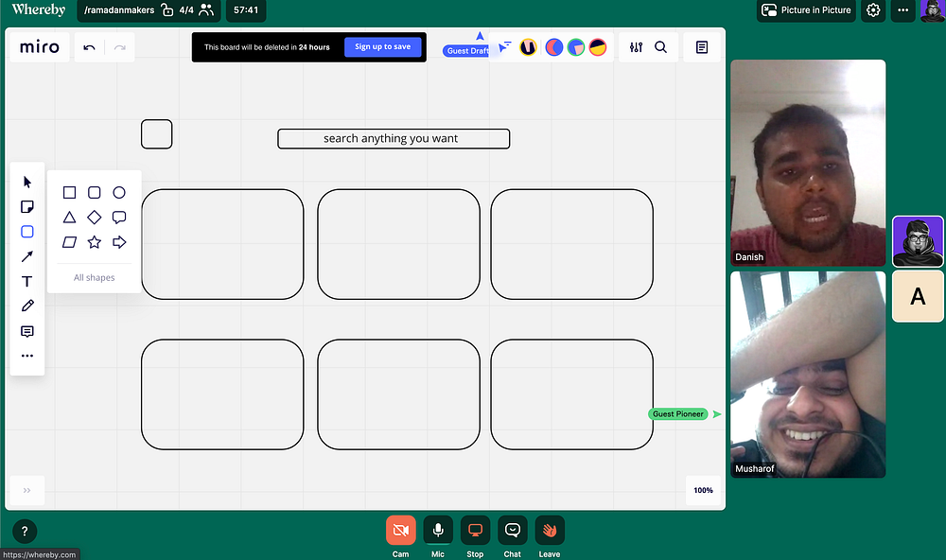
Task: Choose the parallelogram shape
Action: (x=69, y=242)
